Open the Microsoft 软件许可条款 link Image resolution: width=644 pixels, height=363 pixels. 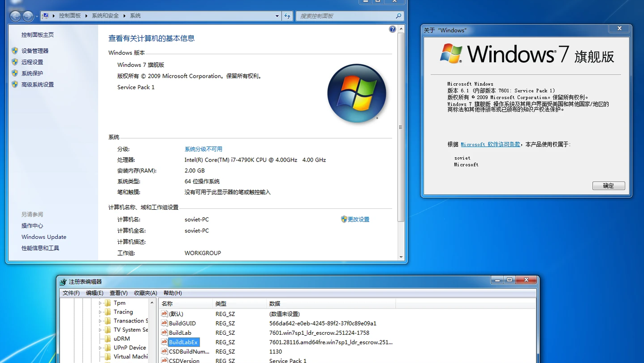point(490,144)
